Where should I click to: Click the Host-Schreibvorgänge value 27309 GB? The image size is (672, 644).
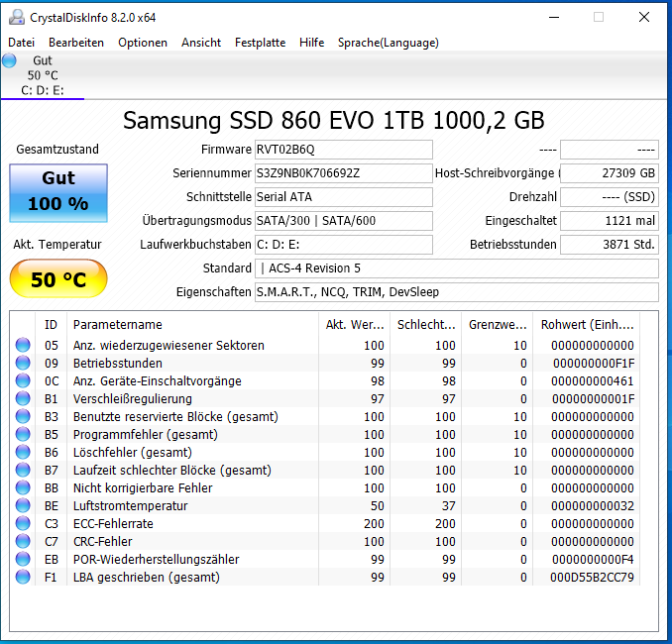610,173
